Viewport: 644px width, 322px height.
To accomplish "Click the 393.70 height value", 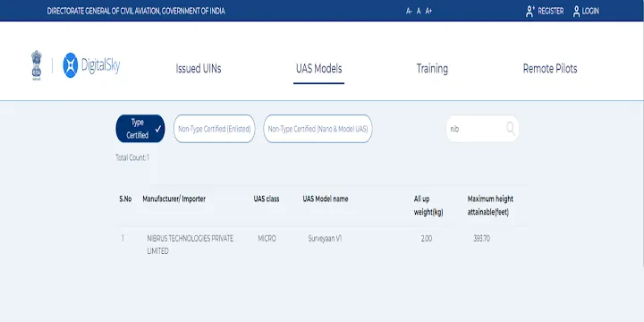I will pos(482,239).
